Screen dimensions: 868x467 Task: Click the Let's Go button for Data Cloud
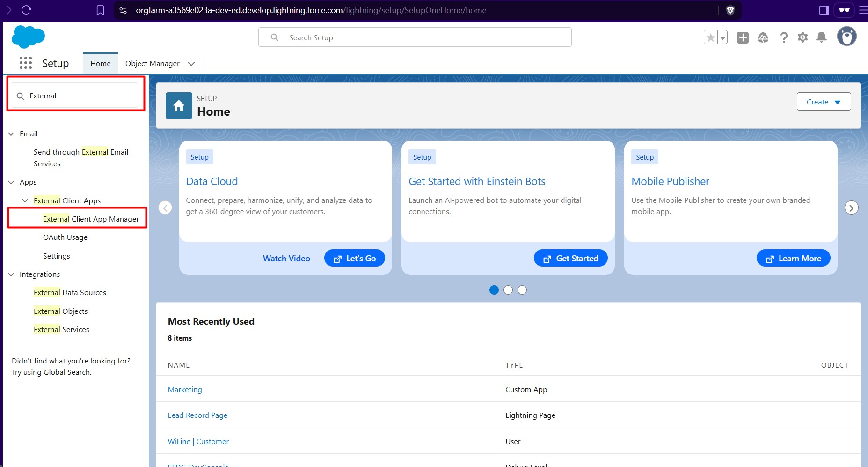(354, 258)
